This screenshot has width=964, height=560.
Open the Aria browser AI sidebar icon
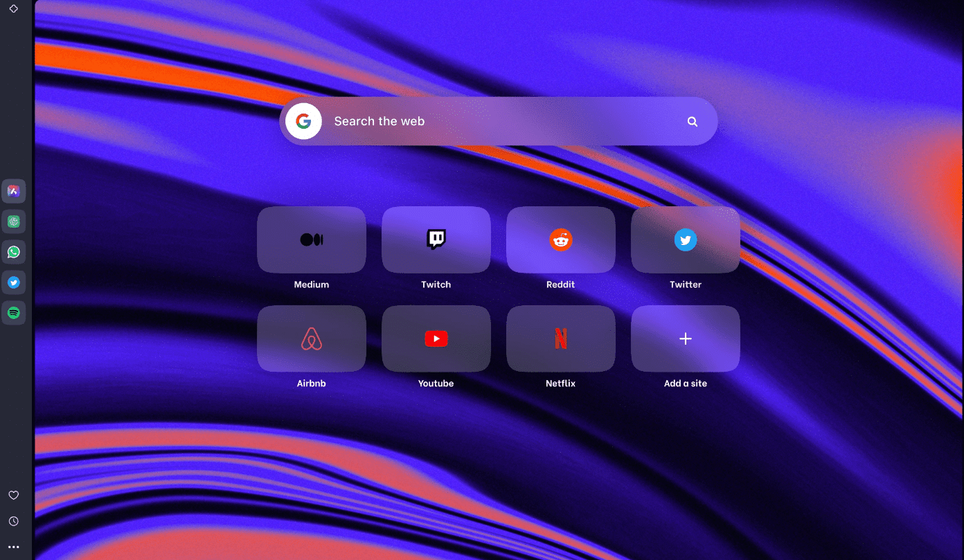[x=14, y=191]
